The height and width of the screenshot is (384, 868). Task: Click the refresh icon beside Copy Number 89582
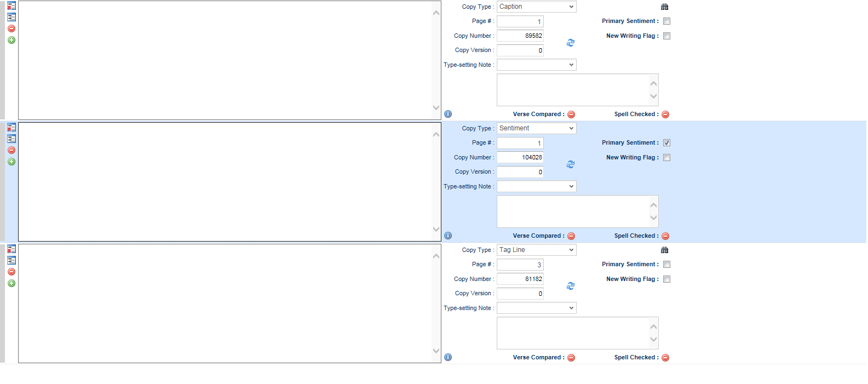tap(571, 43)
